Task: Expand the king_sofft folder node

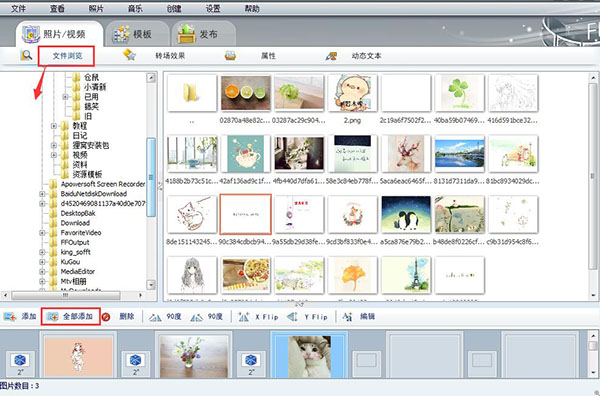Action: [42, 252]
